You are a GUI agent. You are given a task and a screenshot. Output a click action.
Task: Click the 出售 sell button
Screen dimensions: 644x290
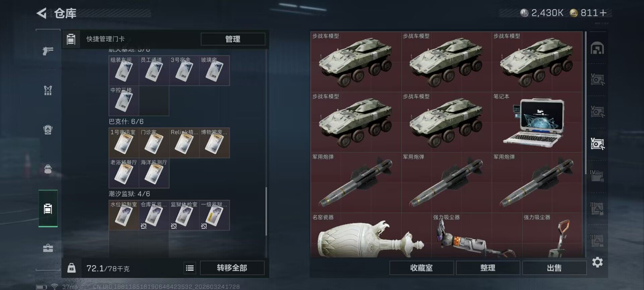pos(554,268)
